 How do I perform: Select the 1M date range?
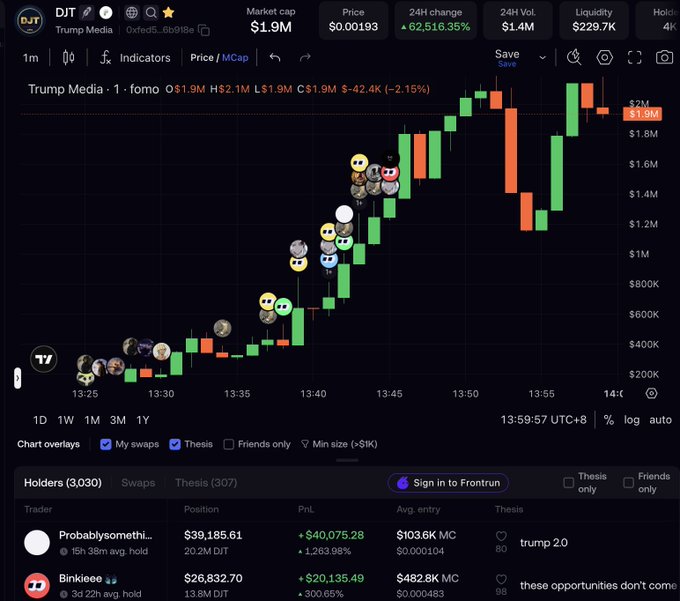(92, 420)
